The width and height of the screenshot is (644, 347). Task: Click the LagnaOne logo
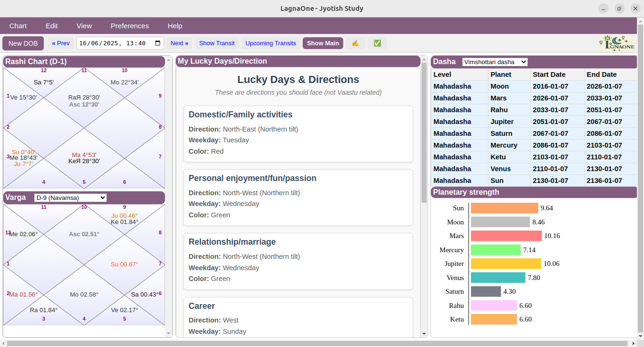pos(617,43)
